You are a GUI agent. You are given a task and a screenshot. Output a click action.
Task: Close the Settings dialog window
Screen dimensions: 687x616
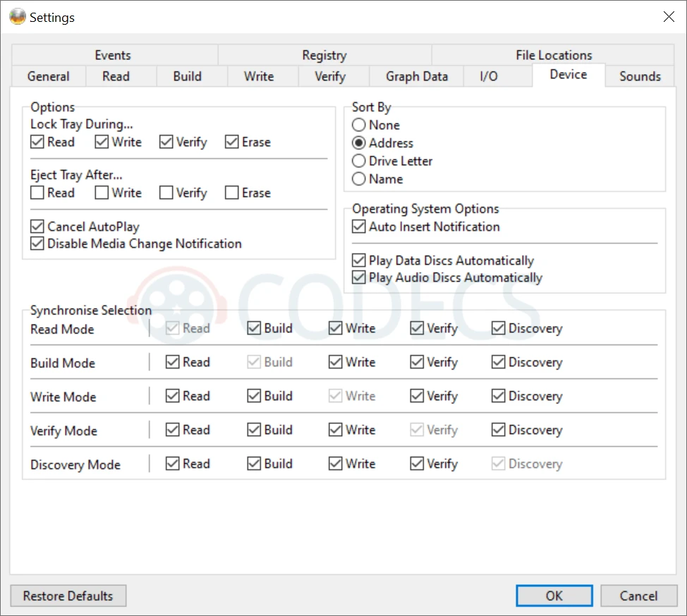[669, 17]
